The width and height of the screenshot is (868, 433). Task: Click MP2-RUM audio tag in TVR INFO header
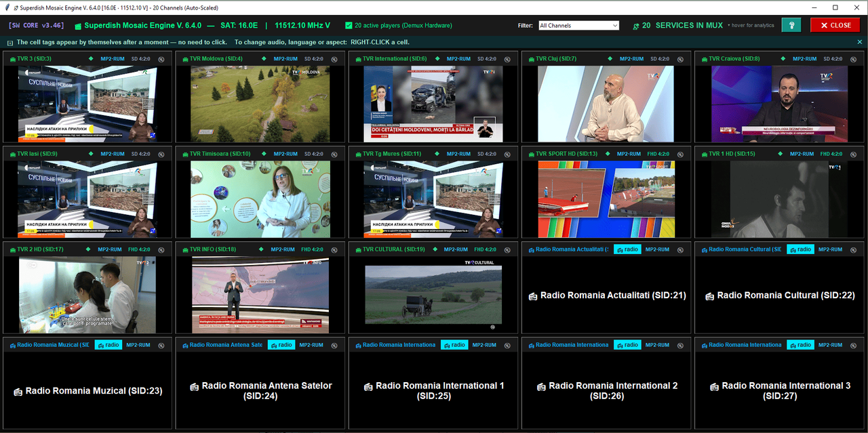tap(283, 249)
